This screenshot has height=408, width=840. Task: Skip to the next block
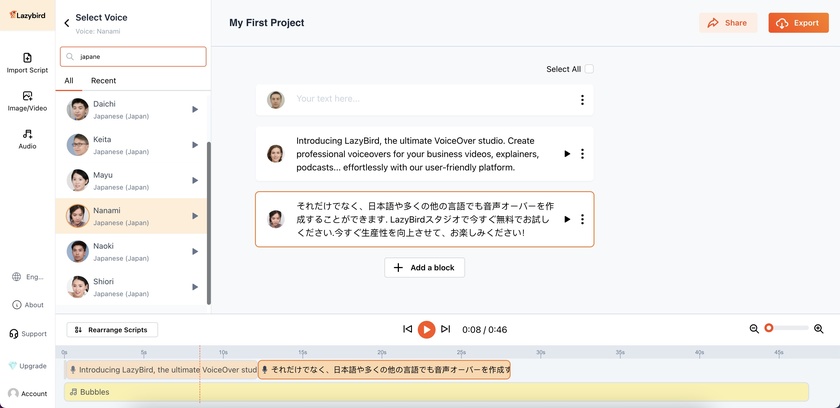coord(445,329)
